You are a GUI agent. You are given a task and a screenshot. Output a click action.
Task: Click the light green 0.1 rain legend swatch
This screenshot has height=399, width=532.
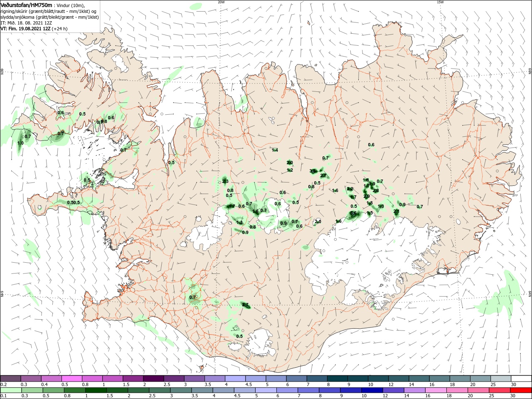10,390
